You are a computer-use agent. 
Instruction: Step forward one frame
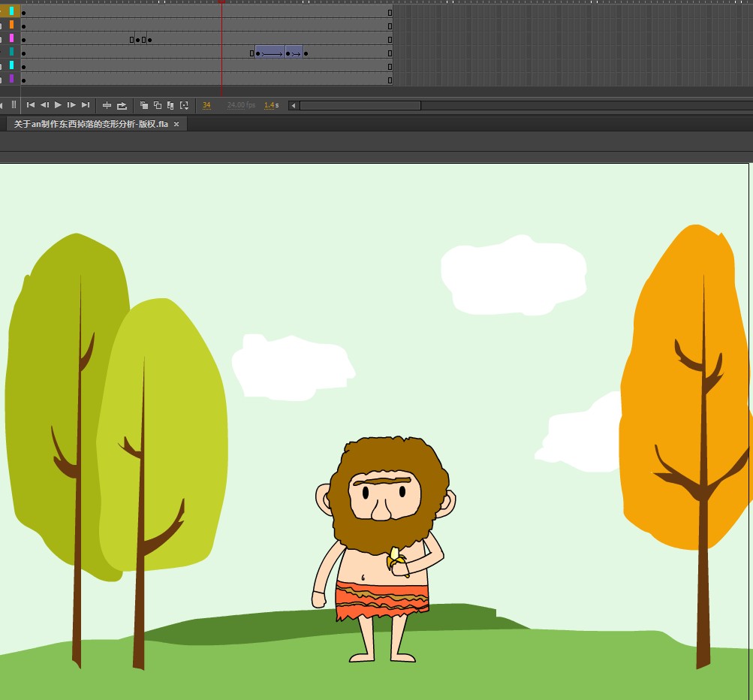click(x=71, y=105)
